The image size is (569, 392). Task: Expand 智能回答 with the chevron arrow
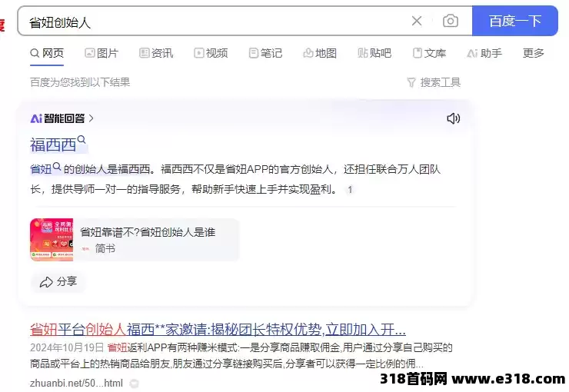coord(91,118)
